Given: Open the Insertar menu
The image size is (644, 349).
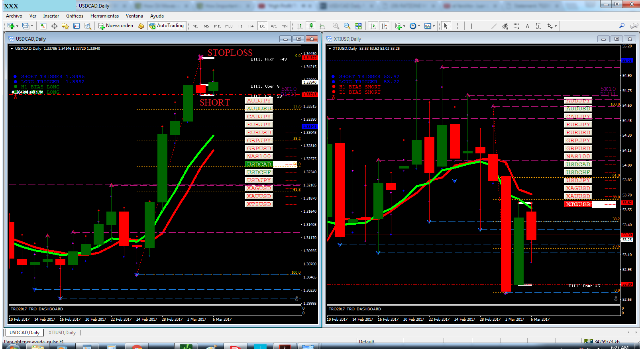Looking at the screenshot, I should (x=51, y=16).
